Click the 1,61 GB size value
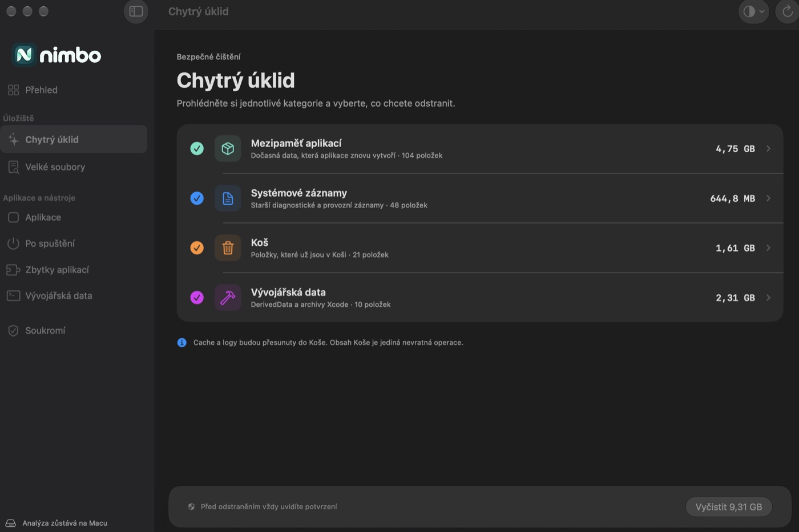The image size is (799, 532). coord(735,248)
